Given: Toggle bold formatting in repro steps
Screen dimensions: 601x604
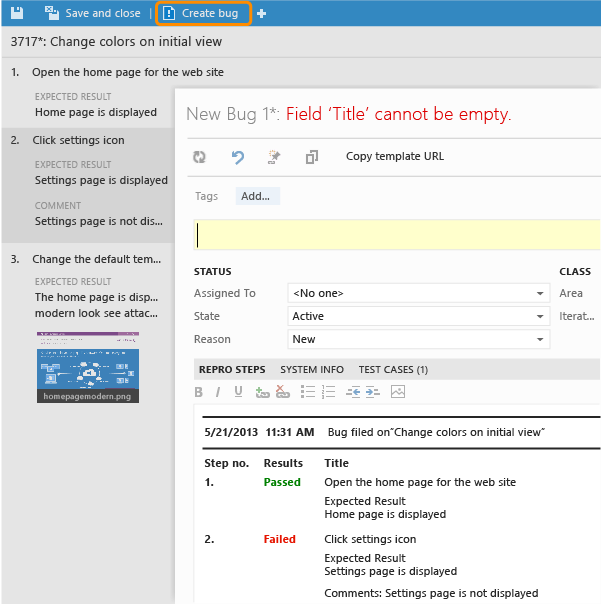Looking at the screenshot, I should click(199, 392).
